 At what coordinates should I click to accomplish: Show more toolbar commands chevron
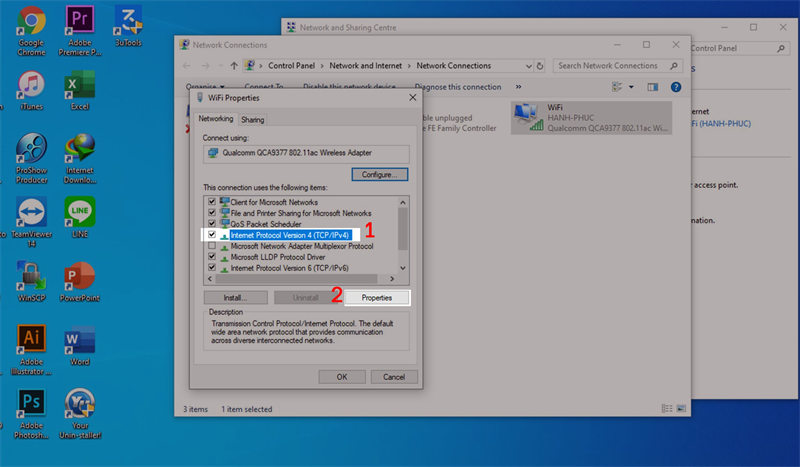[518, 87]
